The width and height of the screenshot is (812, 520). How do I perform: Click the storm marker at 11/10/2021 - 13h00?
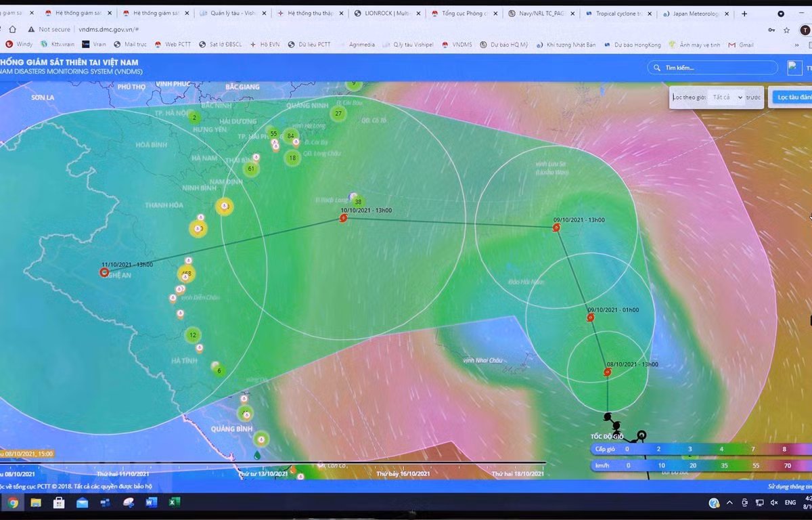[104, 272]
